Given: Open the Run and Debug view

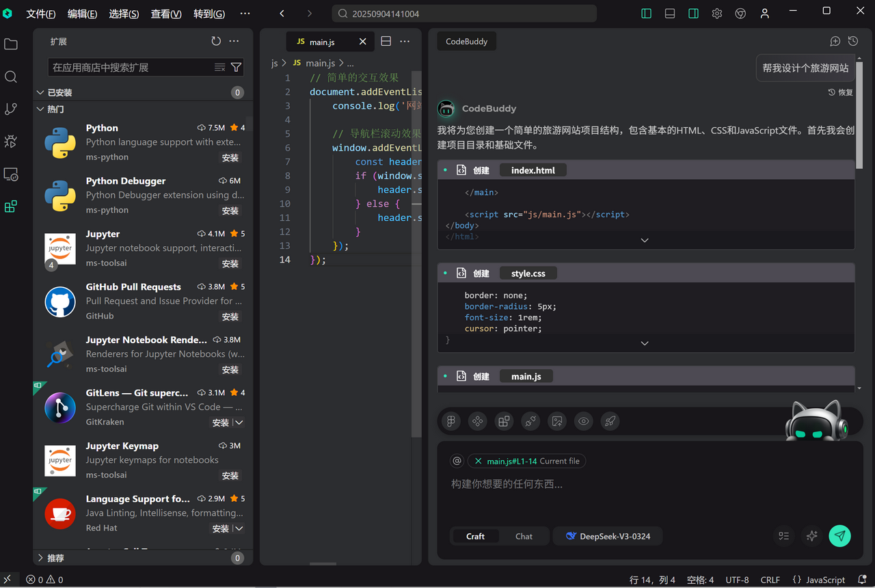Looking at the screenshot, I should [x=11, y=142].
